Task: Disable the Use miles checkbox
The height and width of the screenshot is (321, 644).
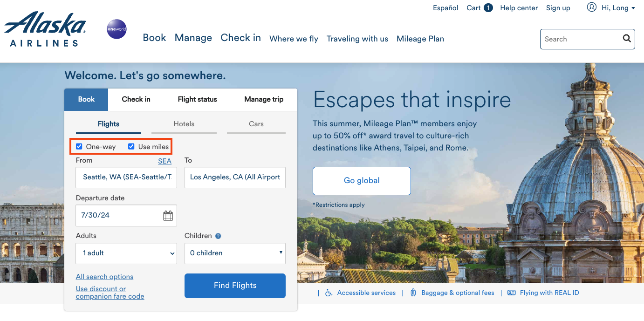Action: pyautogui.click(x=131, y=146)
